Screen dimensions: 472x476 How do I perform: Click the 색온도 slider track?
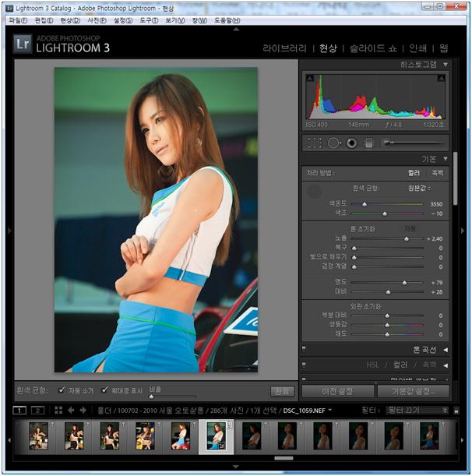387,204
